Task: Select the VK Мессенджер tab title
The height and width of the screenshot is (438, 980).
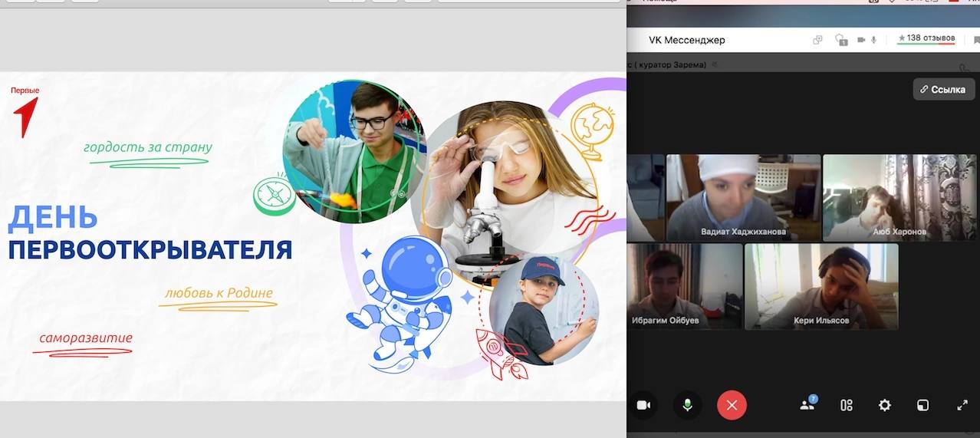Action: 686,40
